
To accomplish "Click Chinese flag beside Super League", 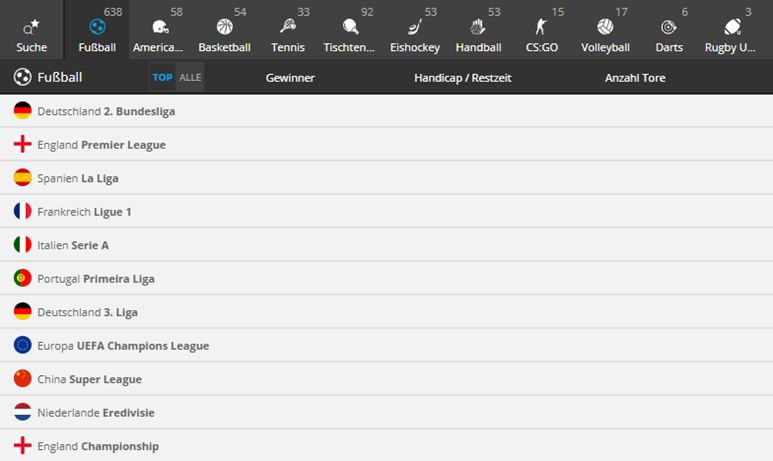I will click(x=23, y=379).
